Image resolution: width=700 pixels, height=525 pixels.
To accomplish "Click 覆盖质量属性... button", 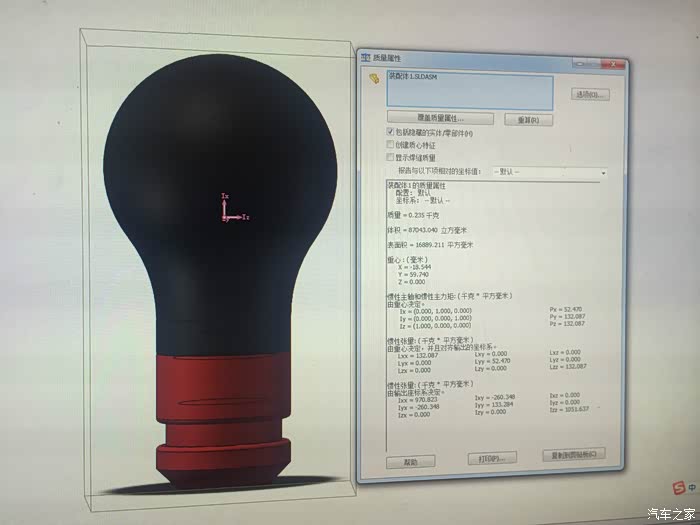I will (x=440, y=118).
